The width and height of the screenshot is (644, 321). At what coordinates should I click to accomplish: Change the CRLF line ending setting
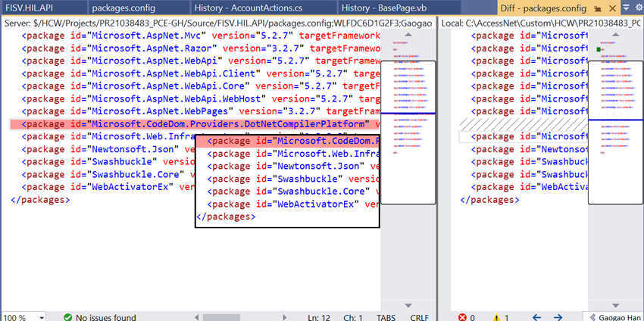click(419, 317)
